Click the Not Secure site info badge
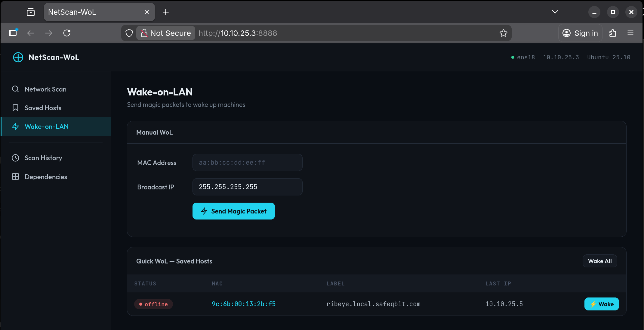The width and height of the screenshot is (644, 330). click(x=166, y=33)
